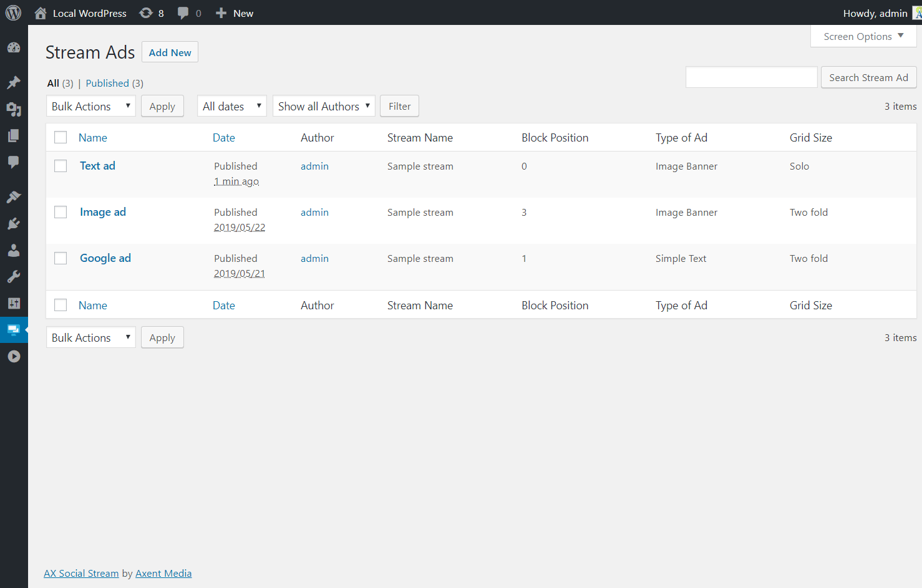Image resolution: width=922 pixels, height=588 pixels.
Task: Open the Plugins plug icon
Action: [14, 224]
